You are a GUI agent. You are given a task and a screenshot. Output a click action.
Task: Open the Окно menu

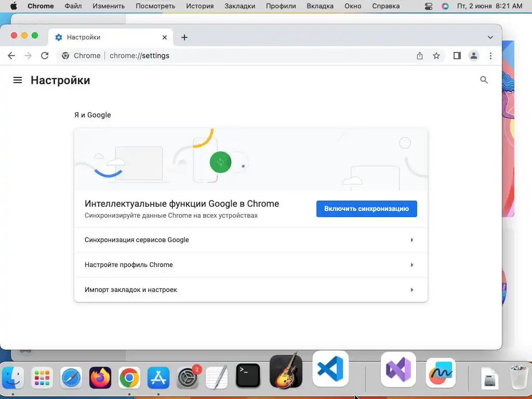(x=353, y=6)
